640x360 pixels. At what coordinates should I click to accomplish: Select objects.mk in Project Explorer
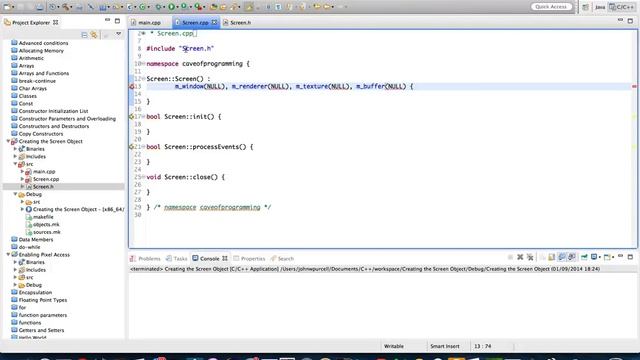[46, 224]
